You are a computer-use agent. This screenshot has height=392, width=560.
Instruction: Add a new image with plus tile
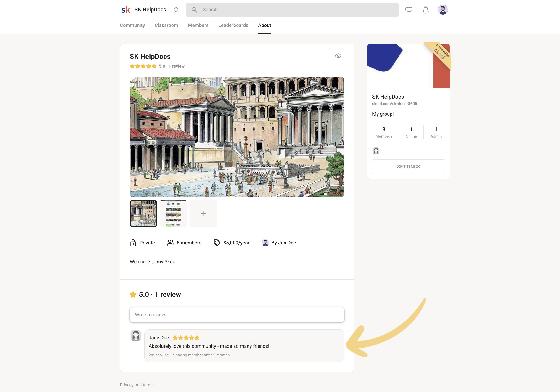203,213
